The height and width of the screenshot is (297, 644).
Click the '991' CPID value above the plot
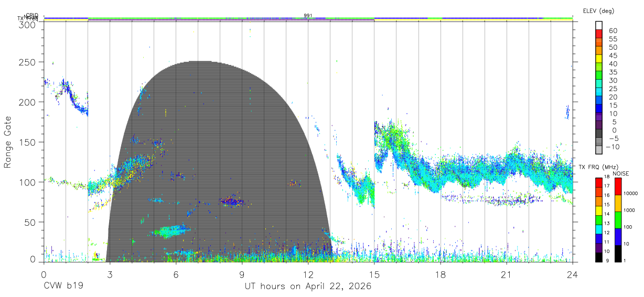308,16
